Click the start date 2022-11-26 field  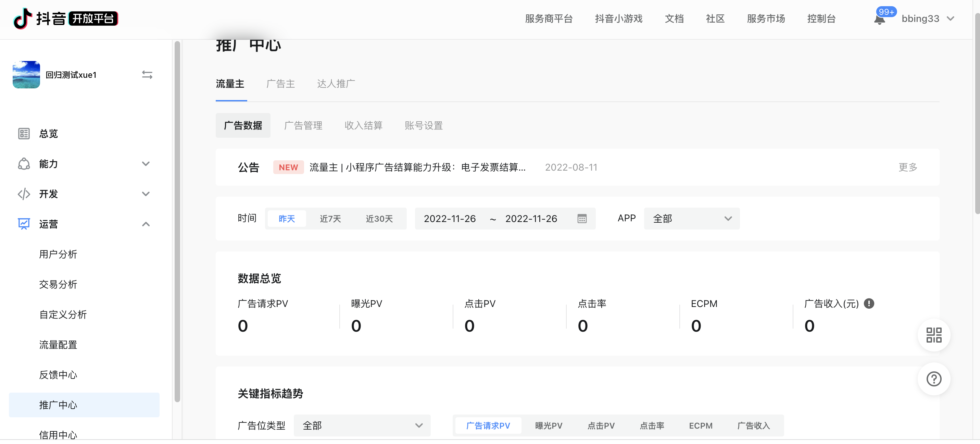(450, 219)
